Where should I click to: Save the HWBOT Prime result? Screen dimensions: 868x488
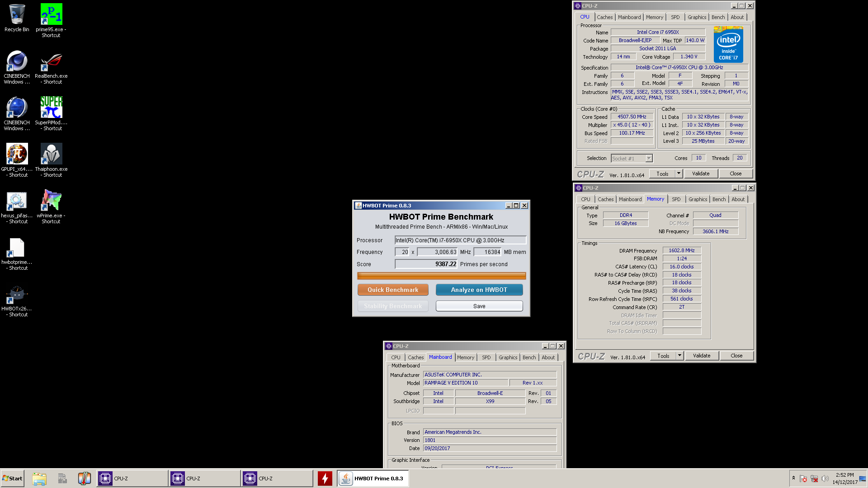click(x=479, y=306)
